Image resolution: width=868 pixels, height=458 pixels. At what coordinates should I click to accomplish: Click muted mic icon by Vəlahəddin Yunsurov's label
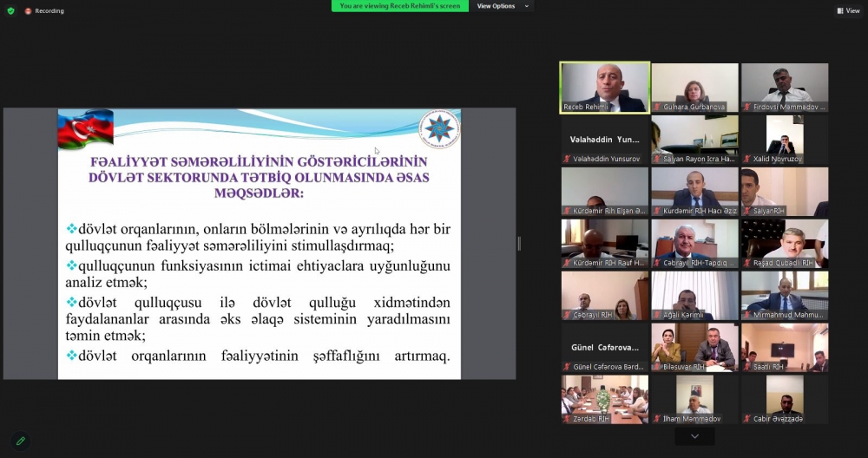(x=567, y=159)
